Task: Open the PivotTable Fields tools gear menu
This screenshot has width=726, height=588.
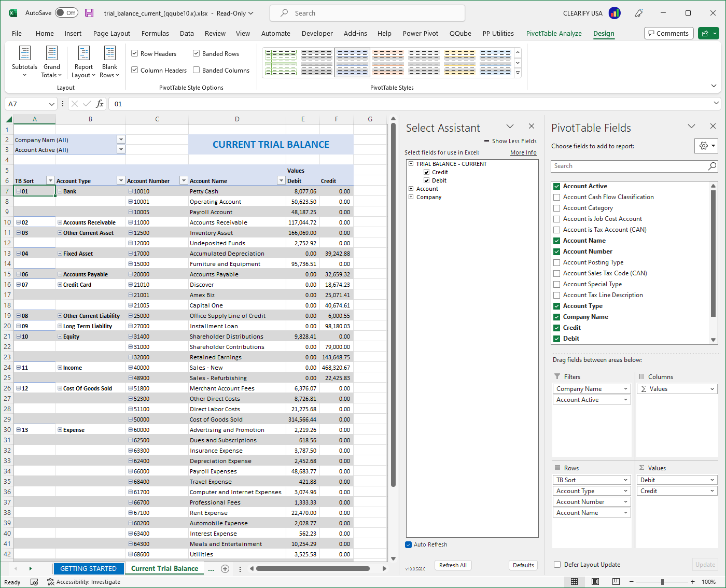Action: (x=706, y=146)
